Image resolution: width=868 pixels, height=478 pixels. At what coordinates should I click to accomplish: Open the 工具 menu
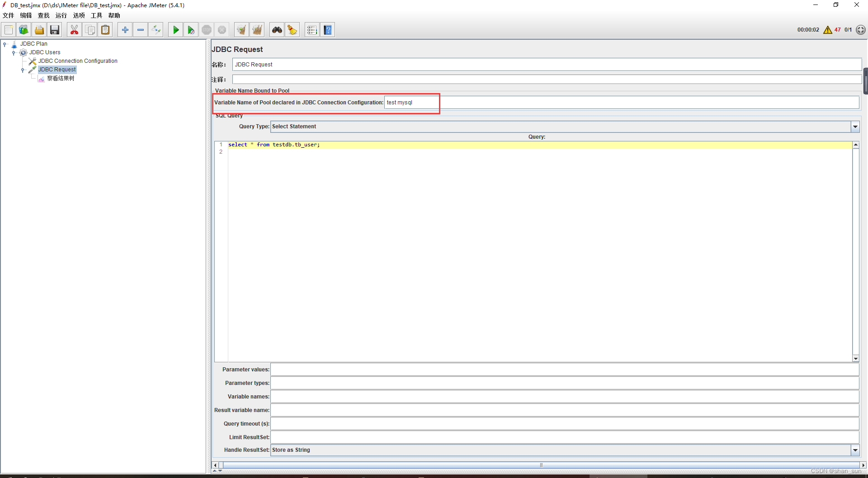click(96, 15)
